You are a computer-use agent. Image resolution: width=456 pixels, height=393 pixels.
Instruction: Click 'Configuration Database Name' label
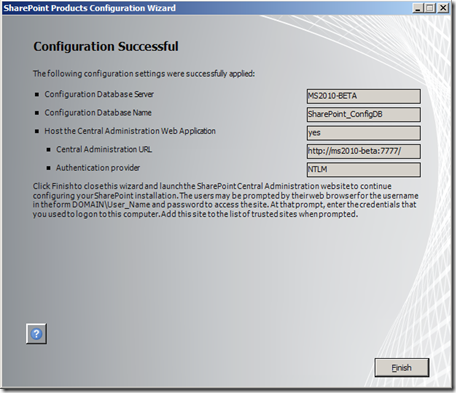[98, 113]
